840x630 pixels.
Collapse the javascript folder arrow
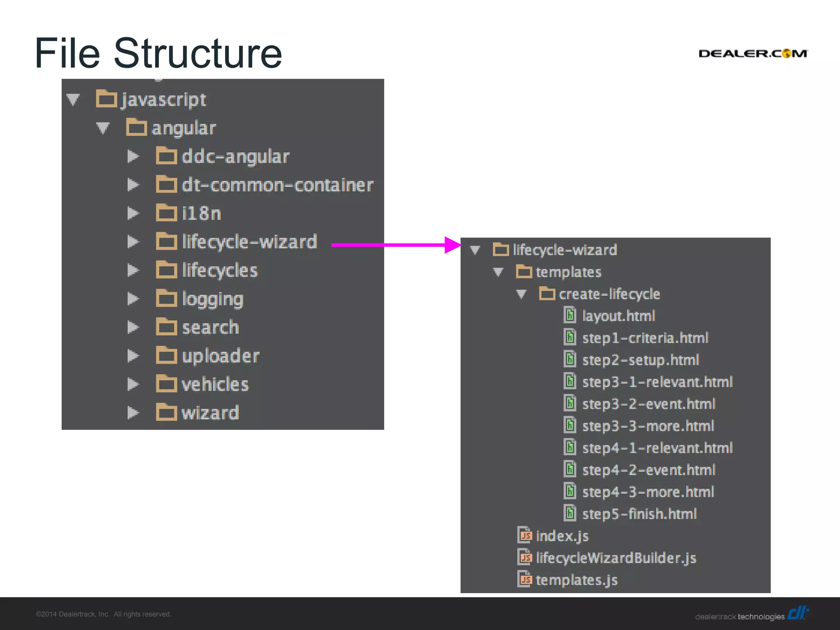[73, 99]
